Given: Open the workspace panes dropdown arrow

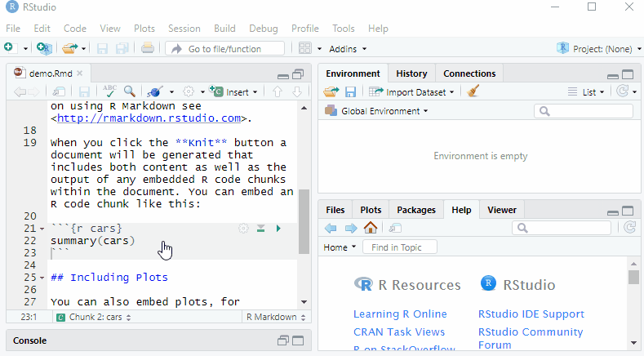Looking at the screenshot, I should click(x=319, y=49).
